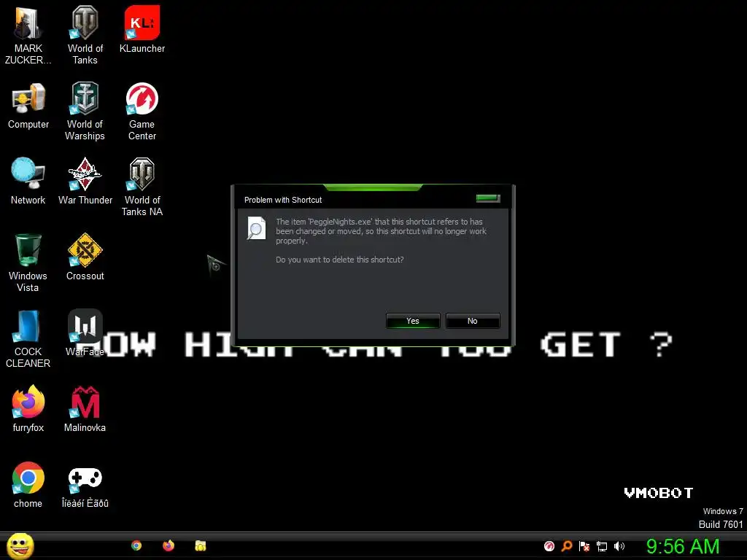Click the 9:56 AM taskbar clock
747x560 pixels.
tap(683, 546)
